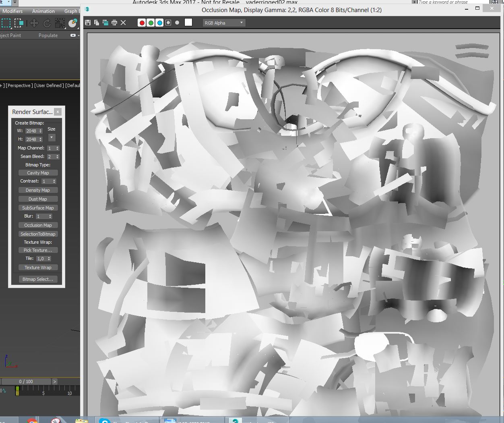Toggle the blue channel display
Image resolution: width=504 pixels, height=423 pixels.
pyautogui.click(x=159, y=23)
